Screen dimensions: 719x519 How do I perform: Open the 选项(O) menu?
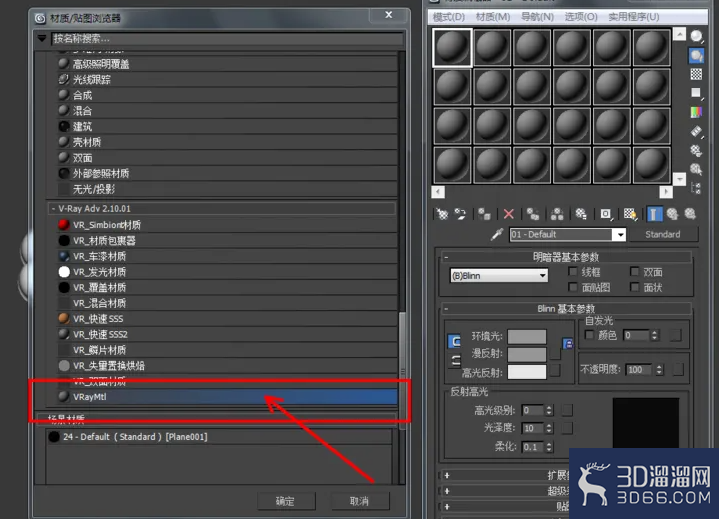[581, 17]
